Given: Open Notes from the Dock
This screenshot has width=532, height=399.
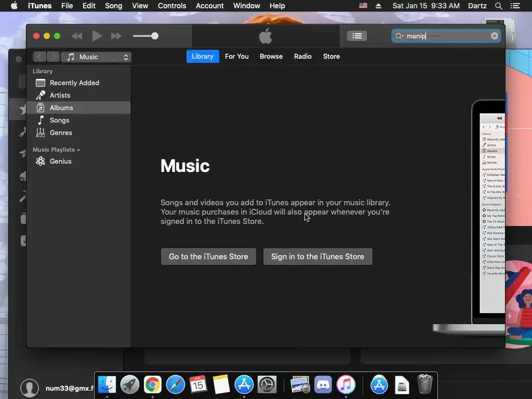Looking at the screenshot, I should point(221,385).
